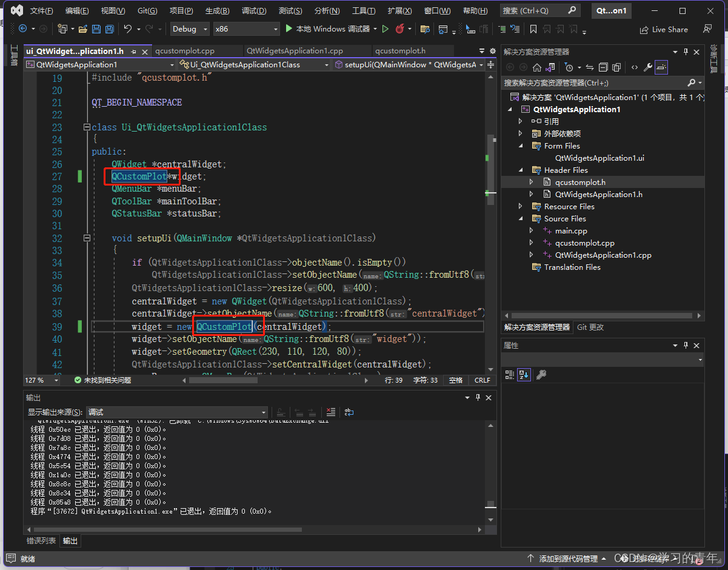Click start without debugging outline play icon
Screen dimensions: 728x570
386,29
